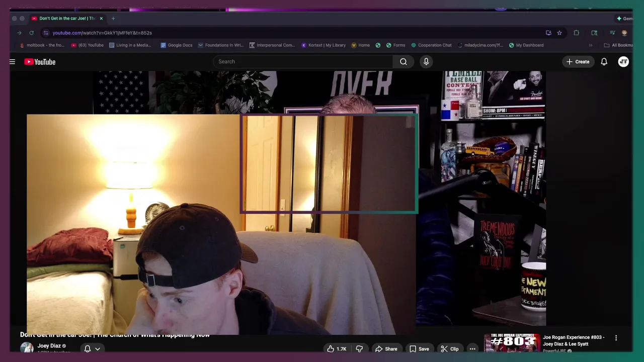
Task: Close the 'Don't Get in the car Joe!' tab
Action: point(101,18)
